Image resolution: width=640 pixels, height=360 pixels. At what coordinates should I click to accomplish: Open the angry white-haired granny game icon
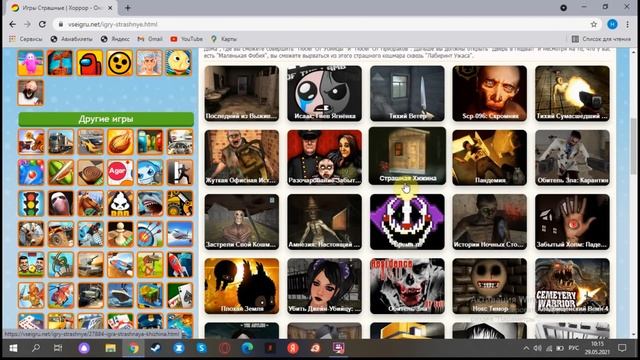[x=149, y=63]
